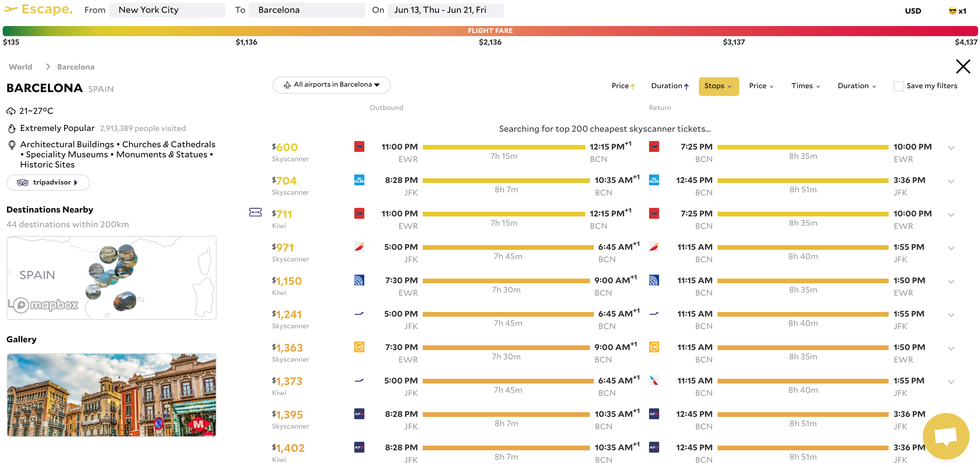980x467 pixels.
Task: Expand details of the $600 flight
Action: [x=951, y=148]
